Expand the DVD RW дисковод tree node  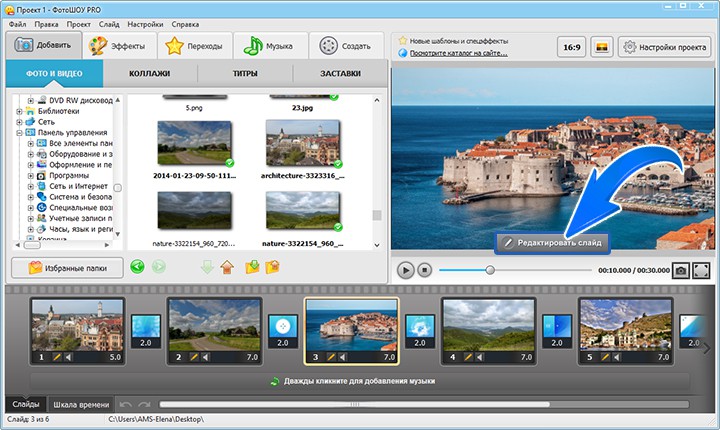pos(31,100)
